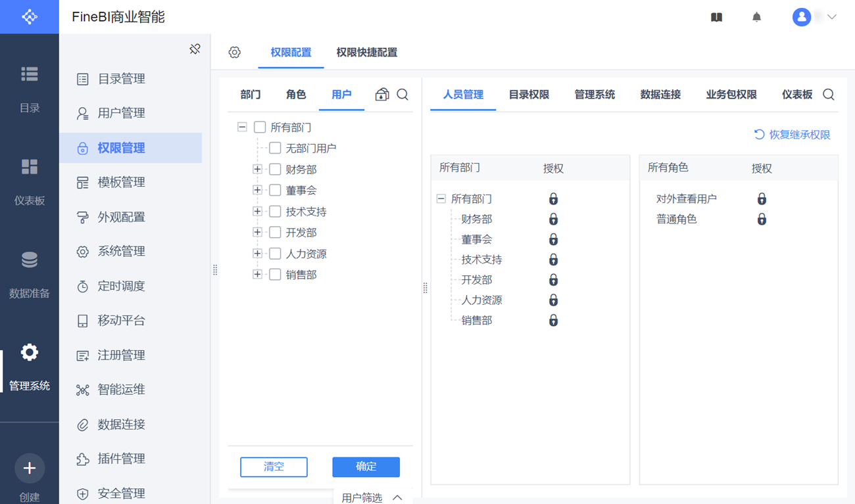Expand the 销售部 department node
855x504 pixels.
coord(257,275)
